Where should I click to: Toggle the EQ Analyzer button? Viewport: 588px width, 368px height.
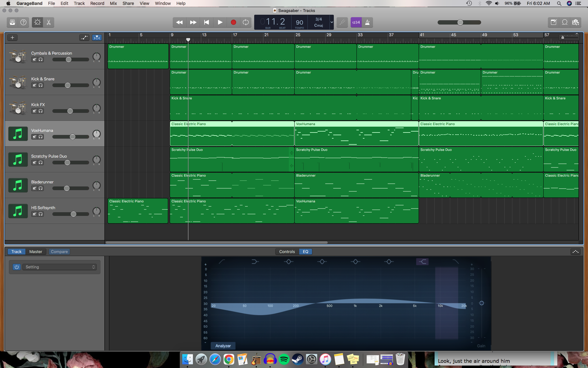[x=223, y=346]
